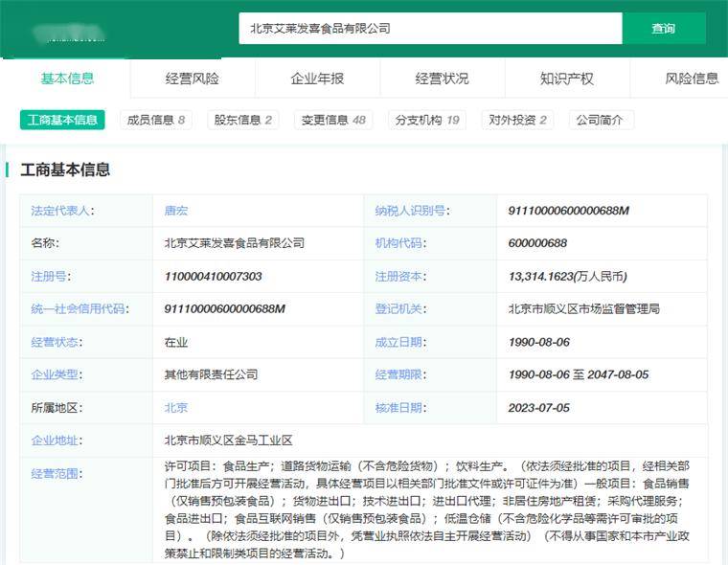Open the 基本信息 tab
This screenshot has width=728, height=565.
coord(67,79)
